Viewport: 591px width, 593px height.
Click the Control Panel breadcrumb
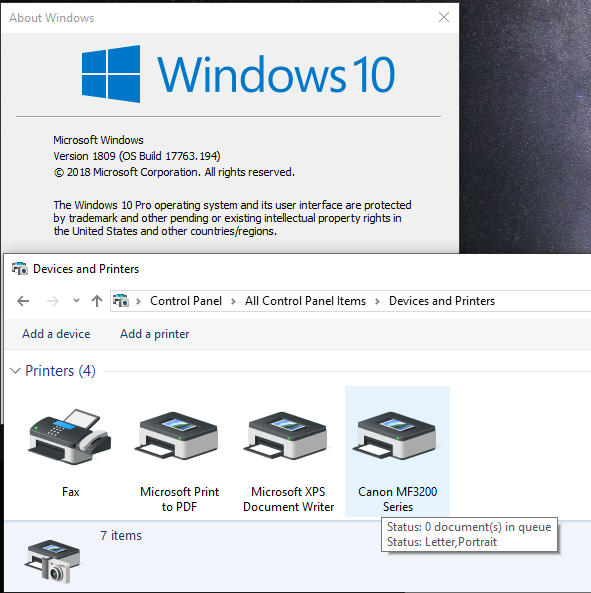(x=186, y=301)
